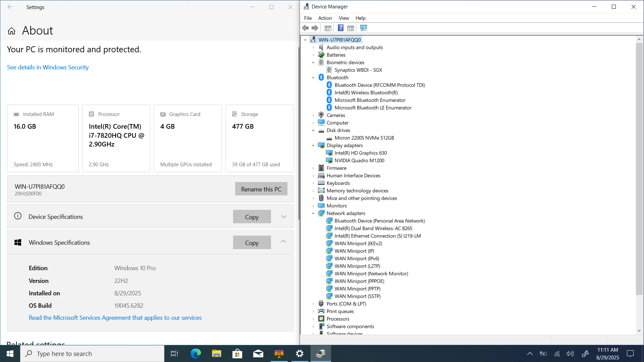Open See details in Windows Security link
This screenshot has width=644, height=362.
[x=48, y=67]
